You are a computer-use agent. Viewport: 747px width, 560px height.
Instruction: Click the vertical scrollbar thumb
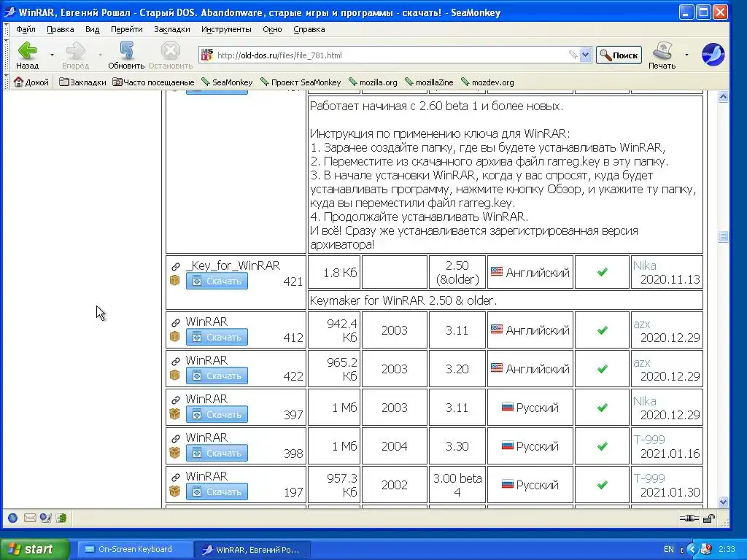pos(723,237)
